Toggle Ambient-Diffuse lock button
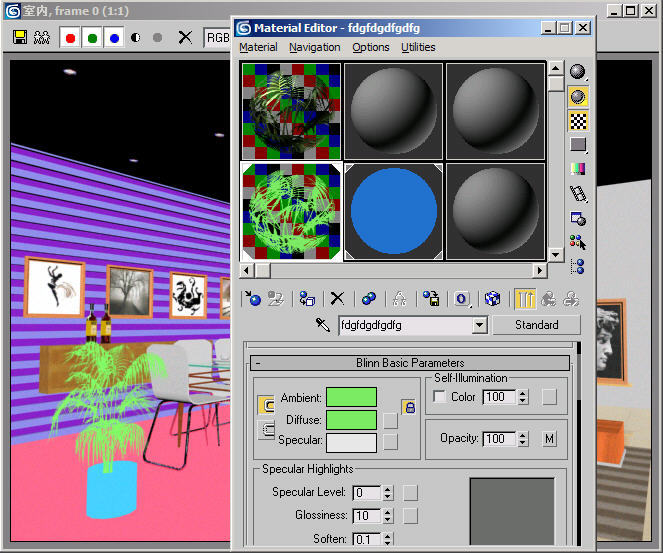663x553 pixels. (x=408, y=407)
